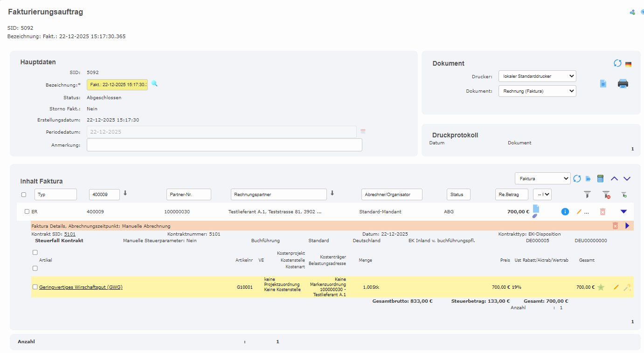
Task: Click the printer icon in Dokument panel
Action: (x=623, y=84)
